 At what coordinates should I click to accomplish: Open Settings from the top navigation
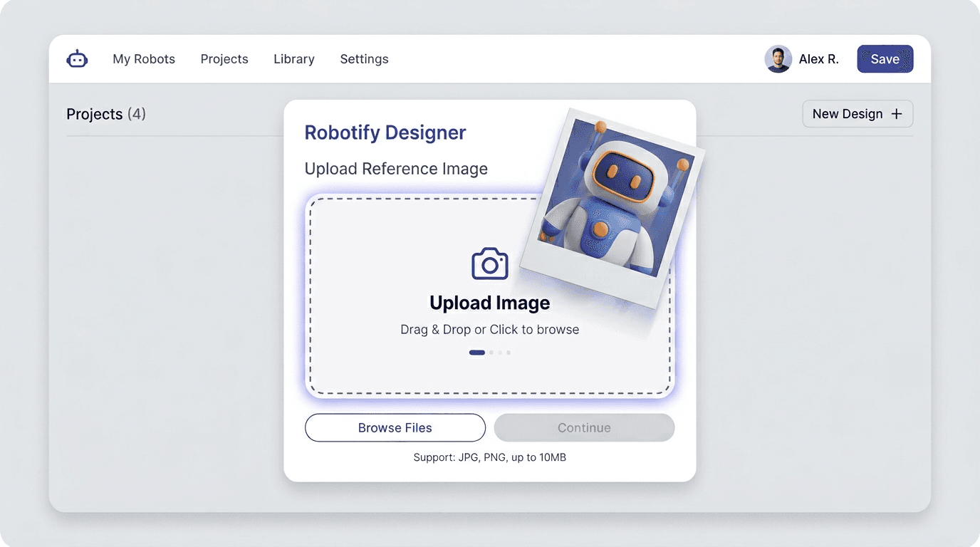click(364, 59)
